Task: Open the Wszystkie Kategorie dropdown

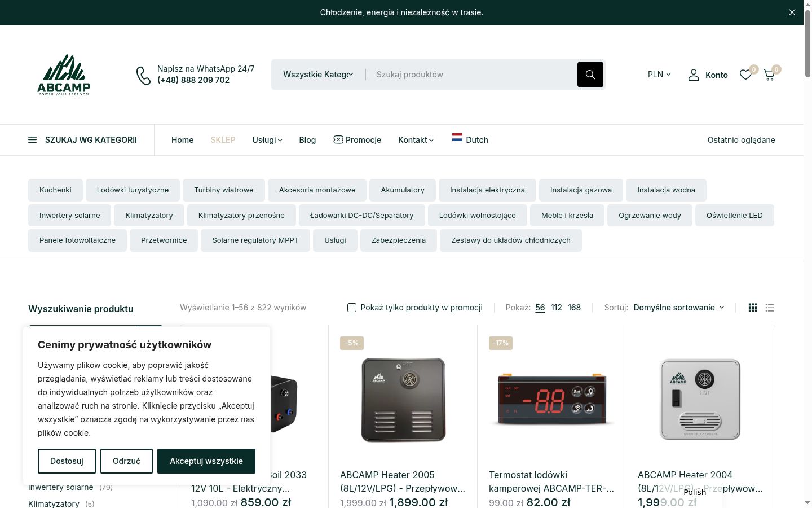Action: (x=318, y=75)
